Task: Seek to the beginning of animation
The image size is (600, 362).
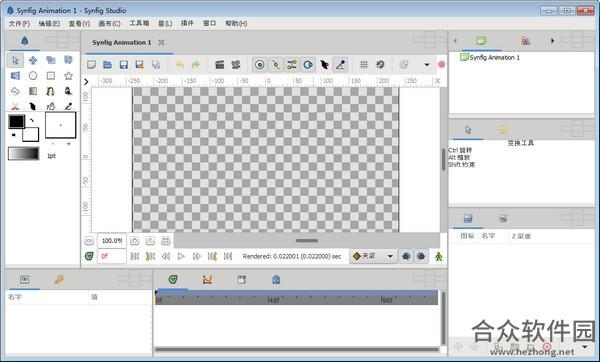Action: [x=135, y=256]
